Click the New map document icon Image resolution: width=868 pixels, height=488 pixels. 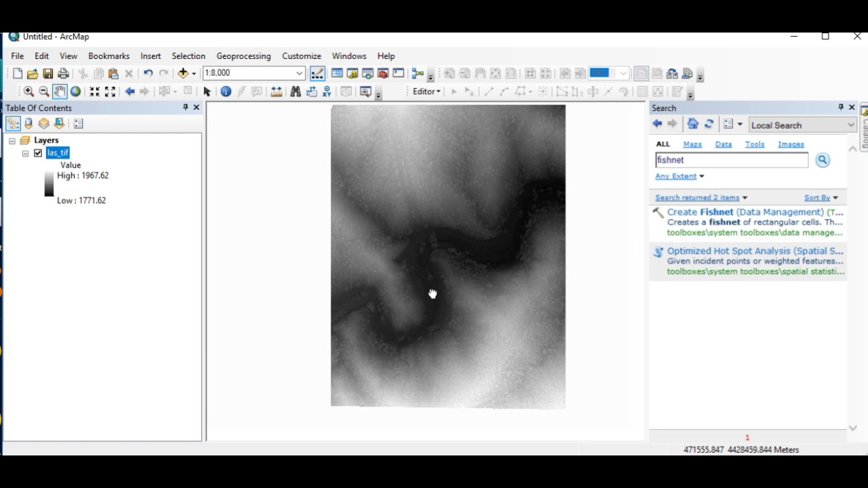pos(18,73)
